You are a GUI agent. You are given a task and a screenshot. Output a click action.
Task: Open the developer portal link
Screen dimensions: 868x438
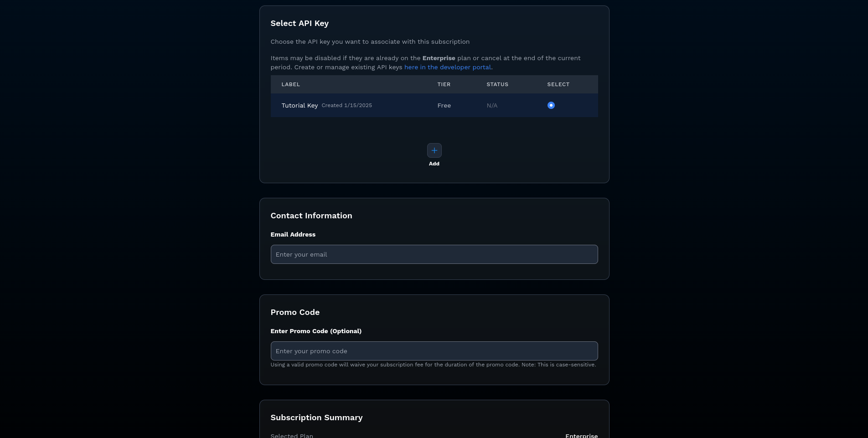point(447,67)
